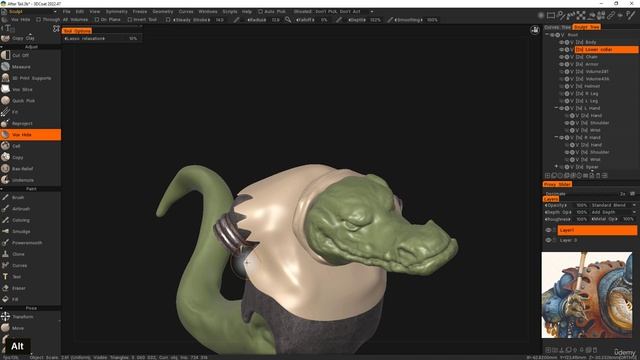Adjust the Lasso relaxation slider
The width and height of the screenshot is (640, 360).
pyautogui.click(x=102, y=38)
